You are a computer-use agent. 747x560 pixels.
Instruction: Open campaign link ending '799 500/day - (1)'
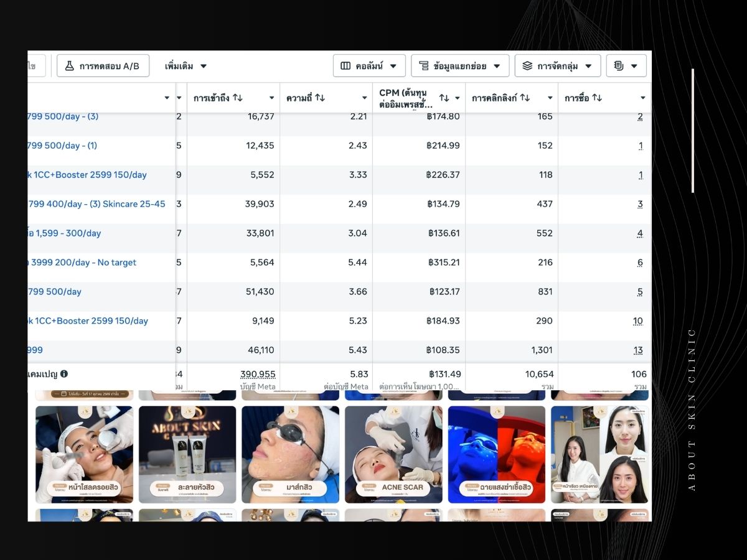[x=63, y=146]
